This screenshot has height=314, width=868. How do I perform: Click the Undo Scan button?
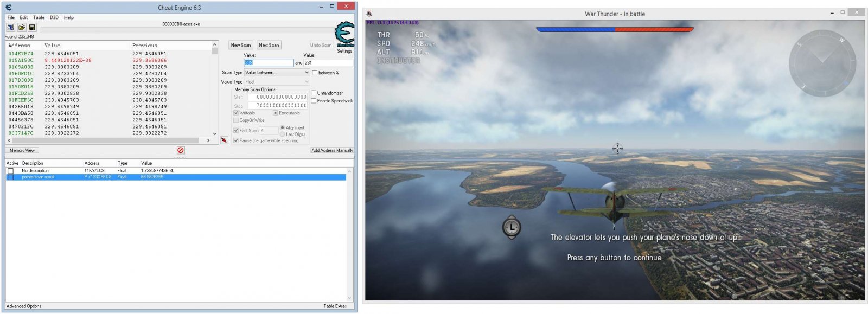click(x=321, y=45)
